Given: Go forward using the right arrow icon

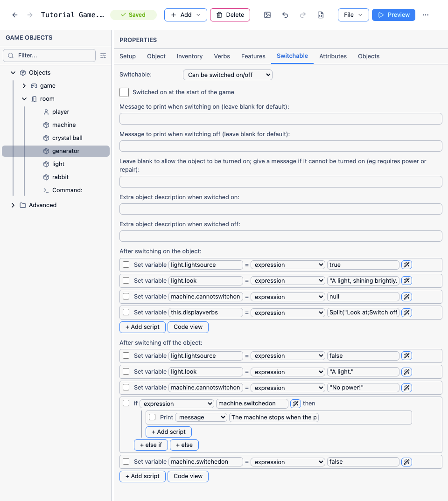Looking at the screenshot, I should [30, 15].
